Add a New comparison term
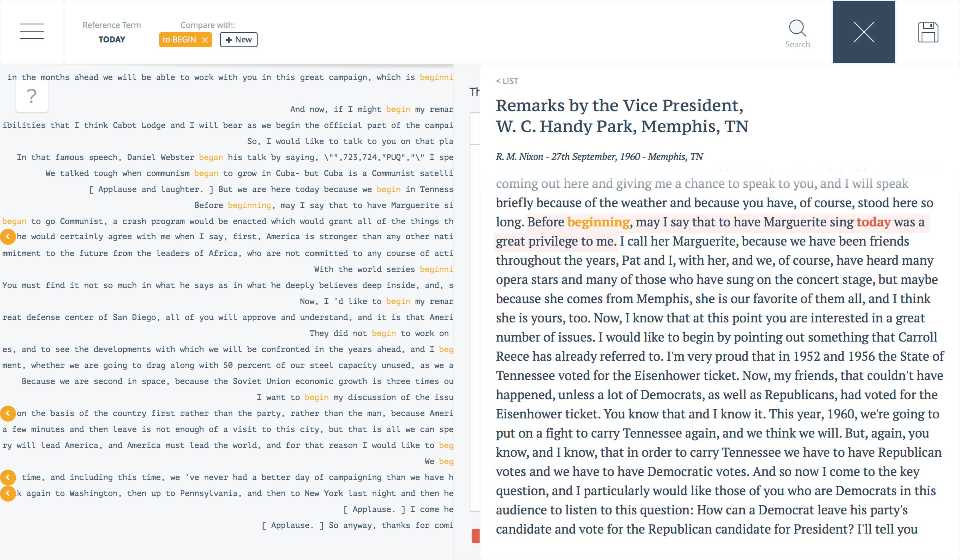Image resolution: width=960 pixels, height=560 pixels. click(x=239, y=40)
